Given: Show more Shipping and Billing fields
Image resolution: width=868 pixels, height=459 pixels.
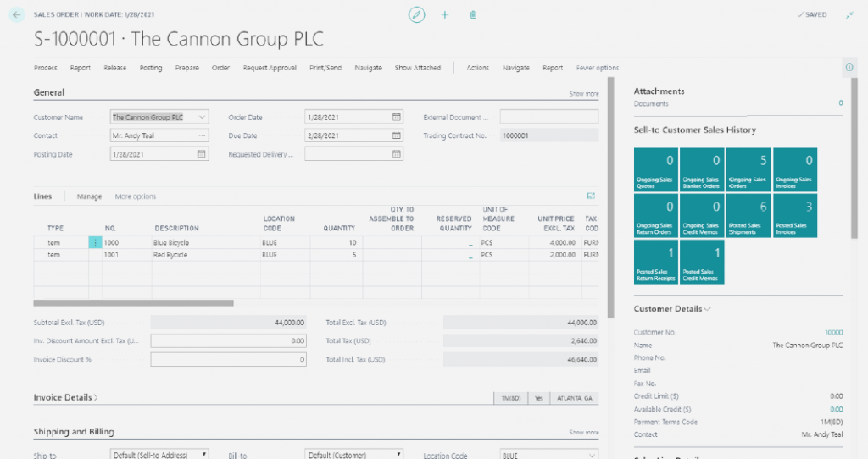Looking at the screenshot, I should tap(584, 432).
